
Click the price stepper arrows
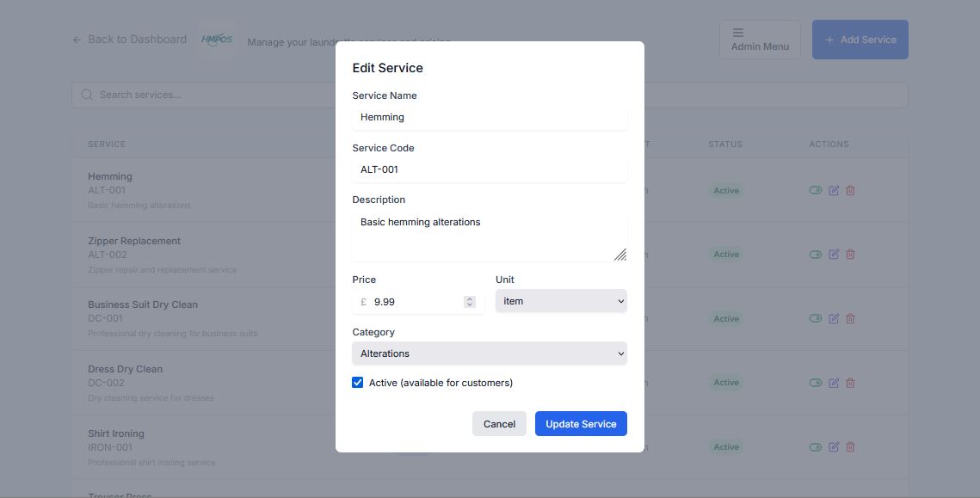click(x=470, y=302)
